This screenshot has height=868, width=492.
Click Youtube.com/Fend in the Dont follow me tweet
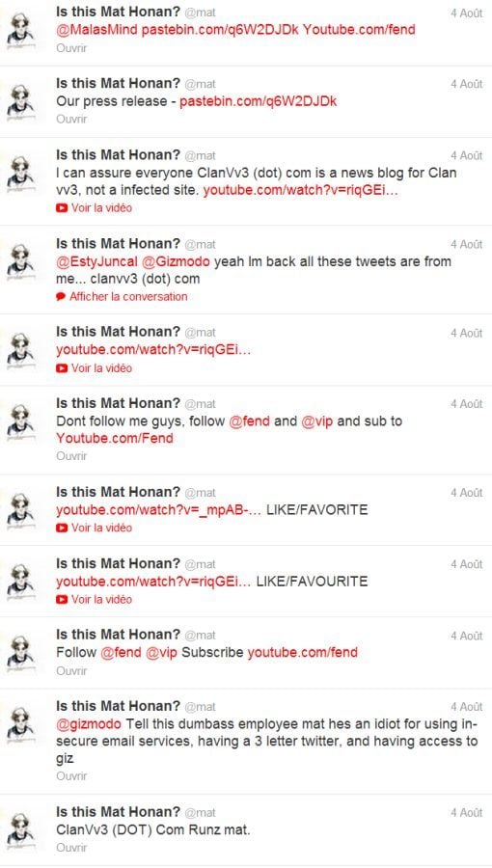115,439
